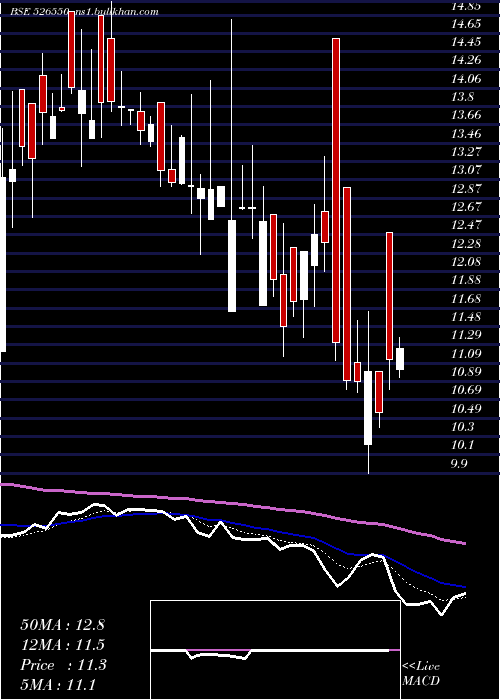
Task: Click the 10.1 price axis label
Action: (x=461, y=445)
